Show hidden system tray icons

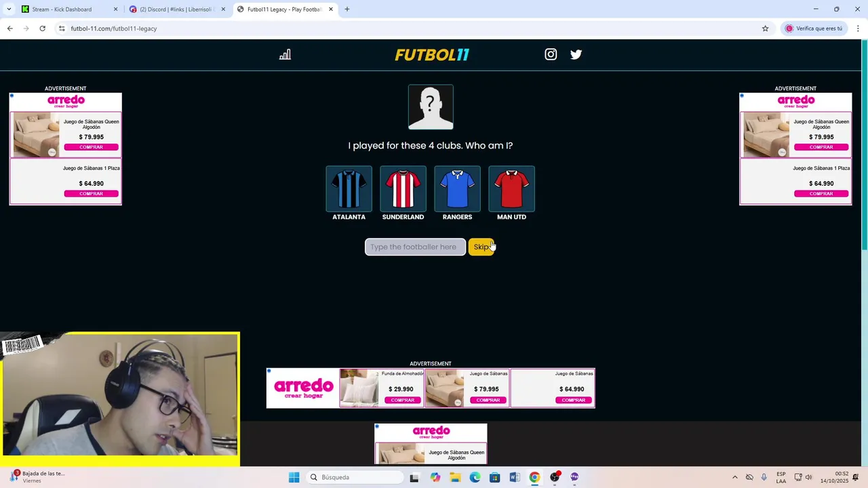(734, 477)
